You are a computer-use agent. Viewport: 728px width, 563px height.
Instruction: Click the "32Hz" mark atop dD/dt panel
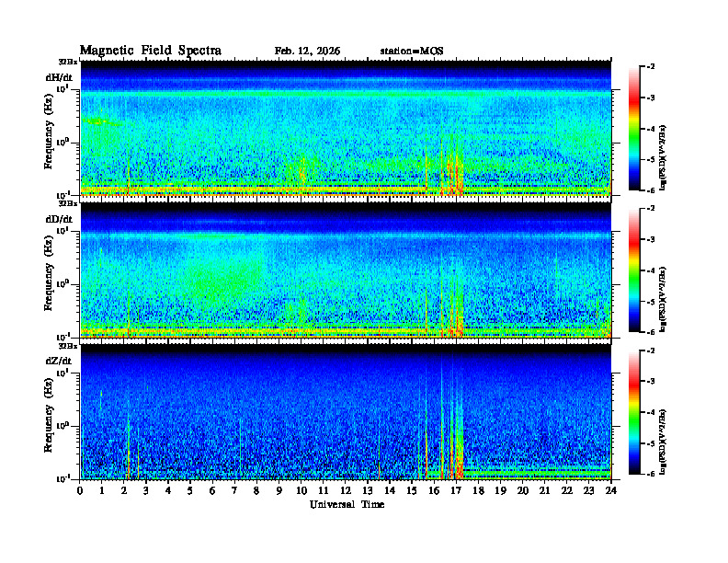pyautogui.click(x=68, y=203)
